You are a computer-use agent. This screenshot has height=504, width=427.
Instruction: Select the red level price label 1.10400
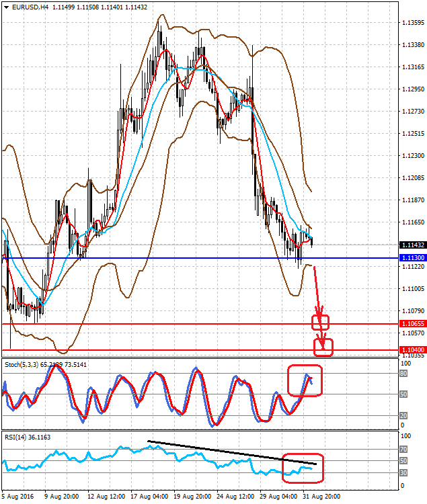click(x=413, y=349)
